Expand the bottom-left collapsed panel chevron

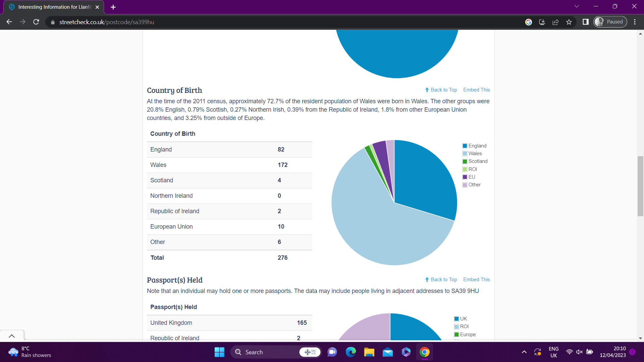(x=12, y=336)
